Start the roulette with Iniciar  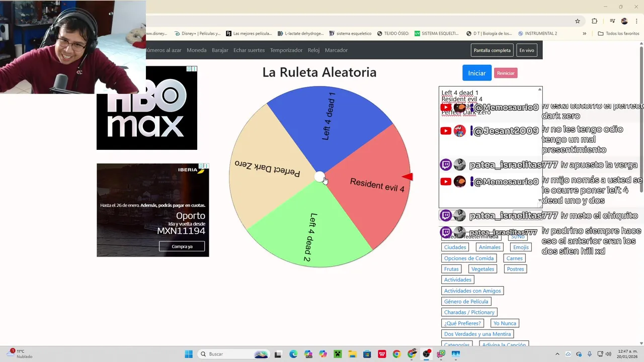(477, 73)
